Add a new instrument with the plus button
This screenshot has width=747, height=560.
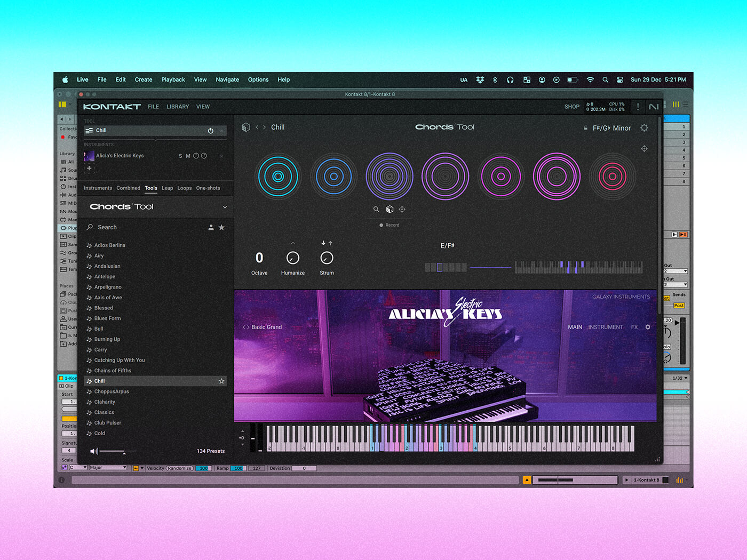coord(89,168)
